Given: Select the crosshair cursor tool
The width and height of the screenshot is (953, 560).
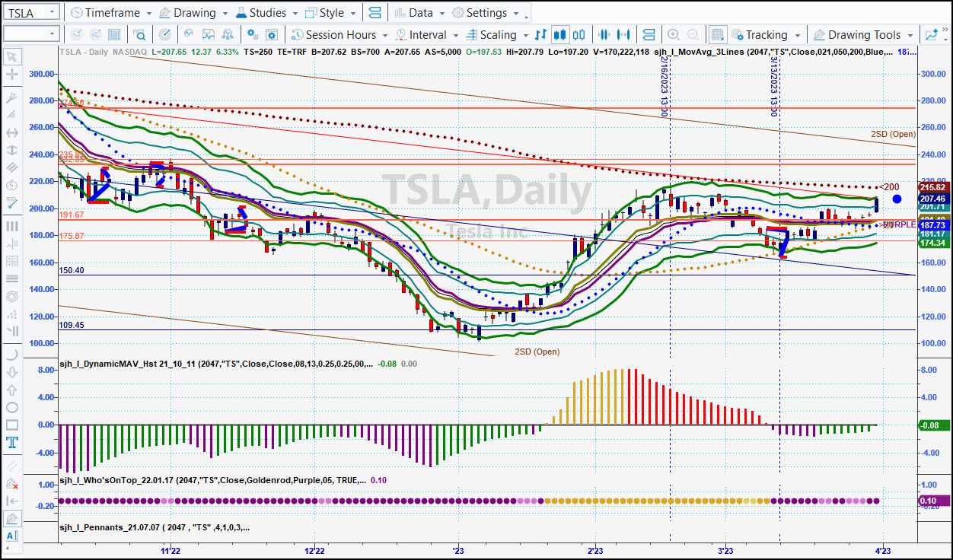Looking at the screenshot, I should pos(12,75).
